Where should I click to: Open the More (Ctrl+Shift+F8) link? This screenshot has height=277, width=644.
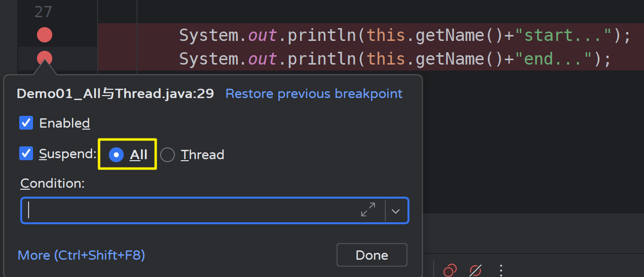pyautogui.click(x=81, y=255)
